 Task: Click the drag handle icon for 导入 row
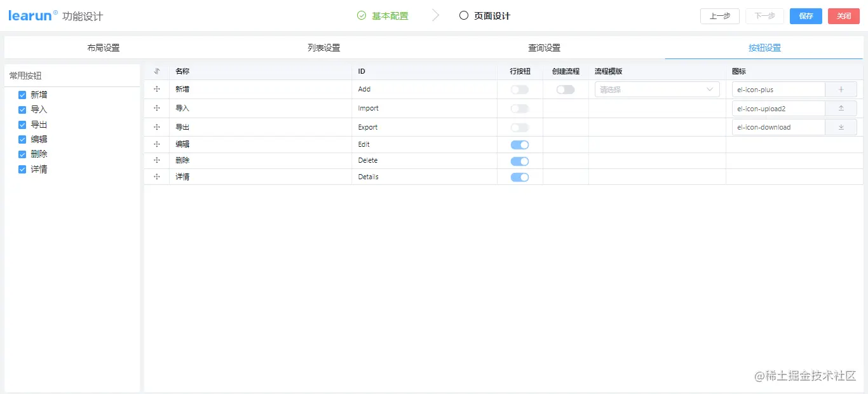(157, 108)
